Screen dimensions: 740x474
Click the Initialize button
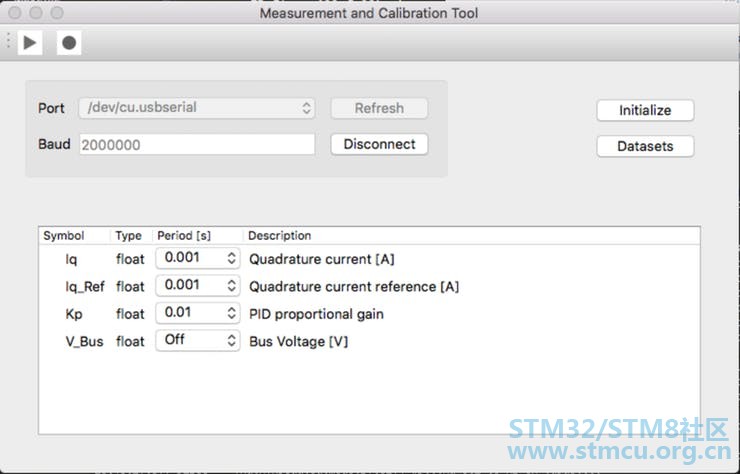(645, 110)
